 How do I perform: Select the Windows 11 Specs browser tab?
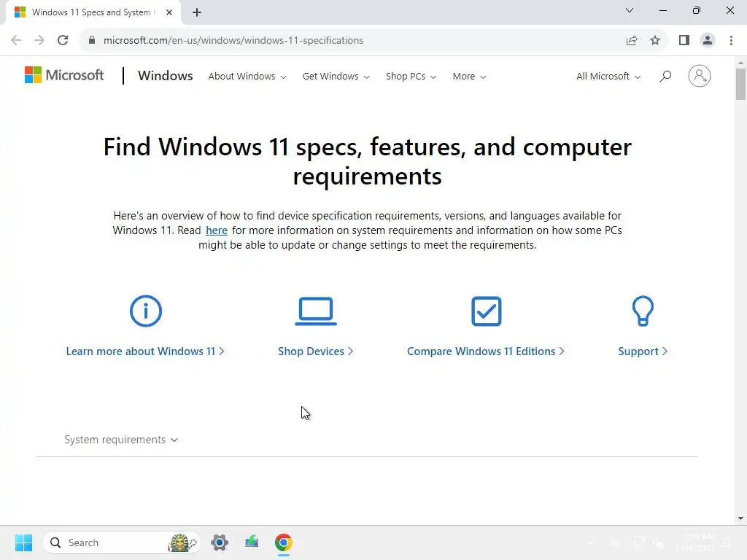(93, 12)
